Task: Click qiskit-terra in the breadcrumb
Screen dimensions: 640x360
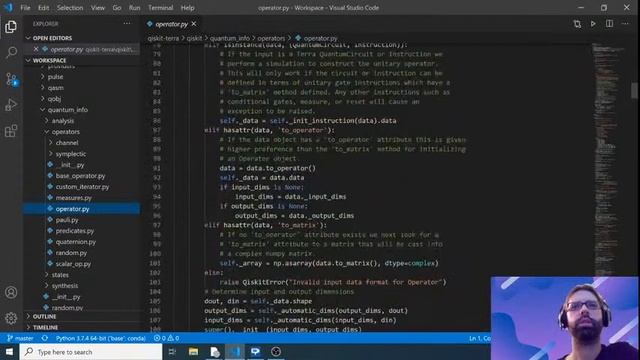Action: (163, 38)
